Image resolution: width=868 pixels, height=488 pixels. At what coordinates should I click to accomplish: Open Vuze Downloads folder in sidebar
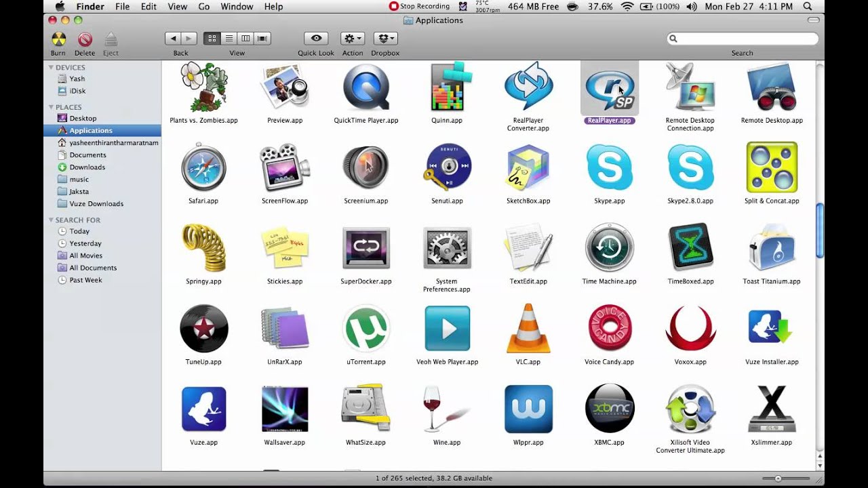(x=96, y=204)
